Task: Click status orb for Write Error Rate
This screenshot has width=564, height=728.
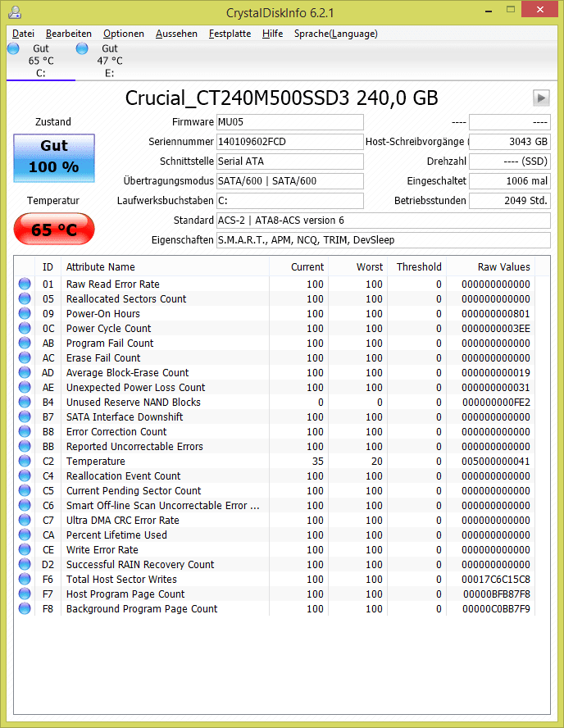Action: click(x=25, y=550)
